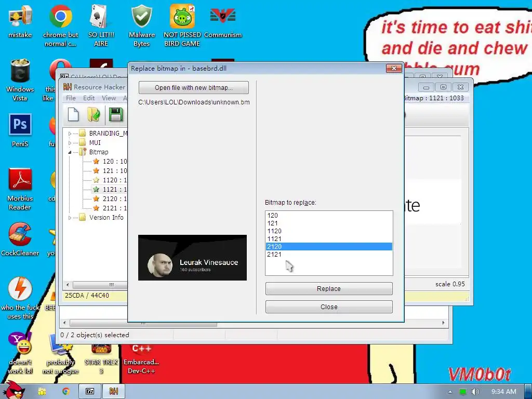
Task: Select 120 in Bitmap to replace list
Action: 329,216
